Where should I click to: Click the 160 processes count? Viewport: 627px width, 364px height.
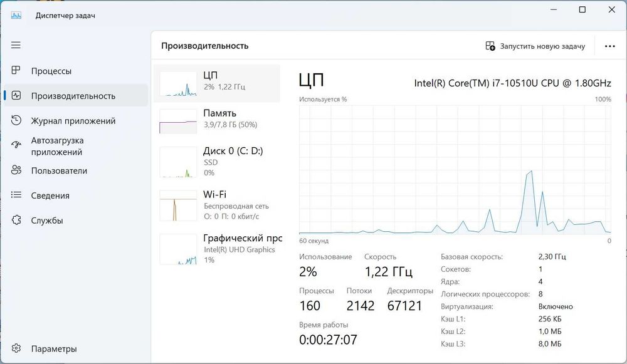(x=310, y=306)
